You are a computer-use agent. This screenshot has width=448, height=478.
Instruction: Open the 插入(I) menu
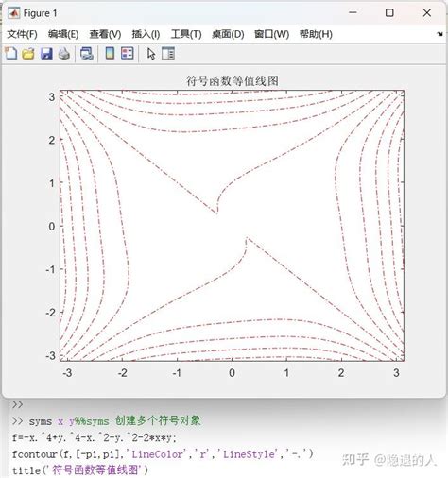146,34
